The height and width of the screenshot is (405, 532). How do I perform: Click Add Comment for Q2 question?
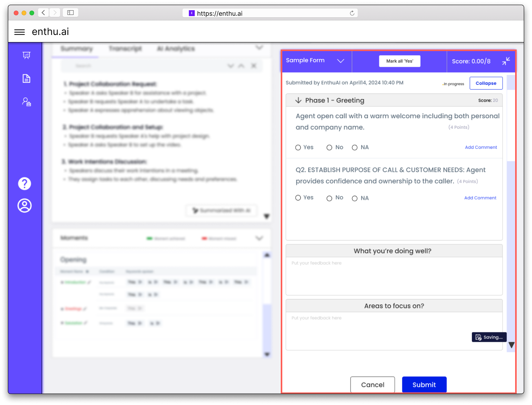(x=480, y=198)
